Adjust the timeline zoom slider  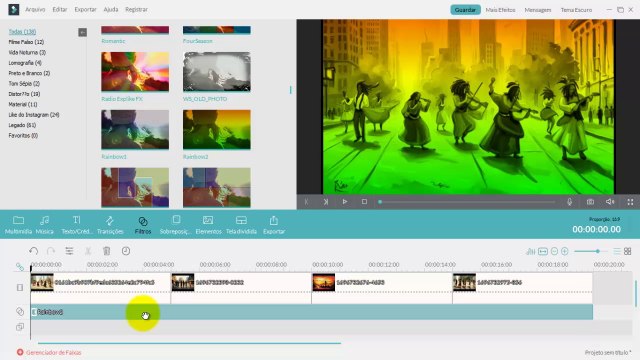591,251
